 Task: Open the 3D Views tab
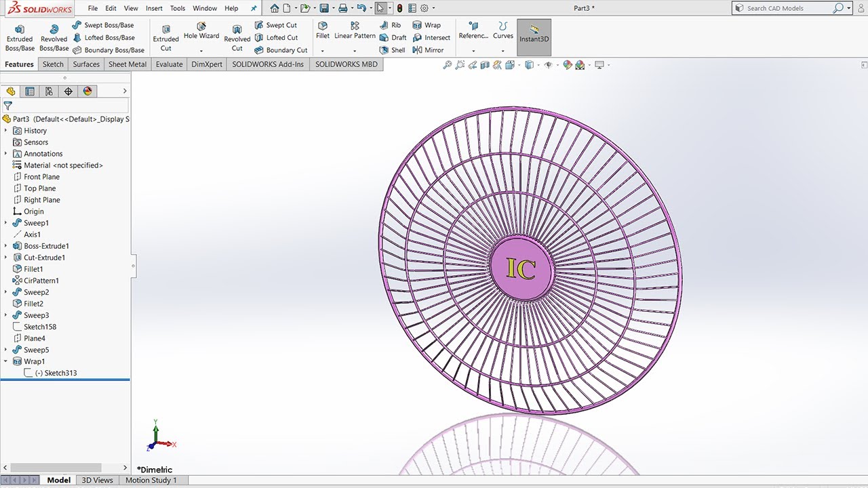click(x=98, y=480)
